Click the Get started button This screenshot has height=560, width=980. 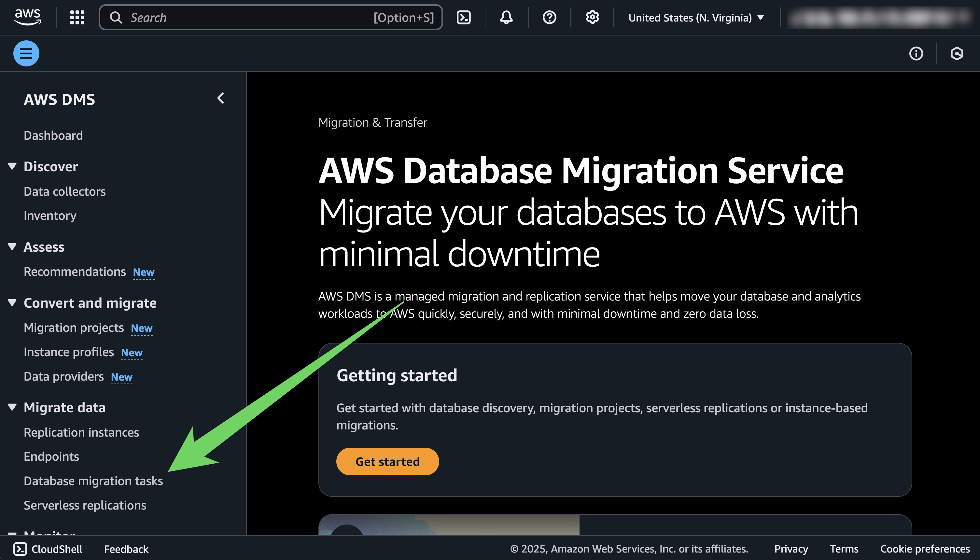coord(387,461)
